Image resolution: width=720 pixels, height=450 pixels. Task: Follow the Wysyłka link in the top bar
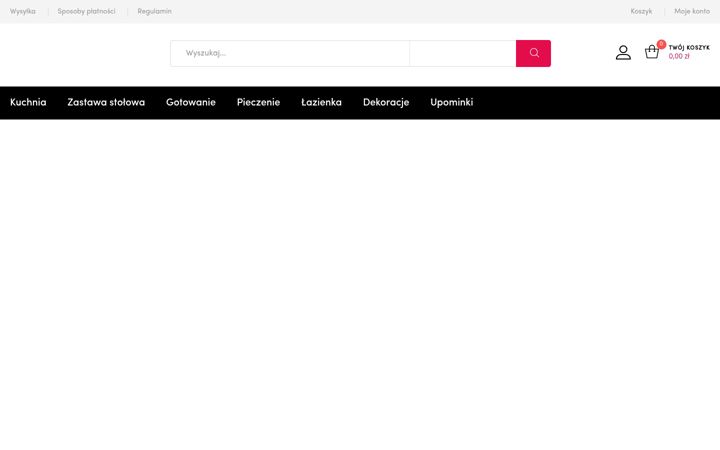pyautogui.click(x=23, y=11)
